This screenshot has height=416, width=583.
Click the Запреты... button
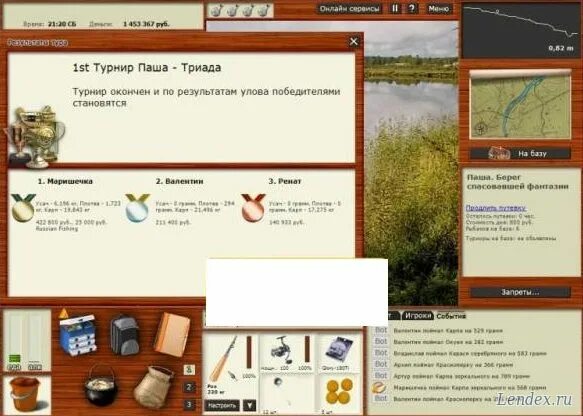point(520,292)
